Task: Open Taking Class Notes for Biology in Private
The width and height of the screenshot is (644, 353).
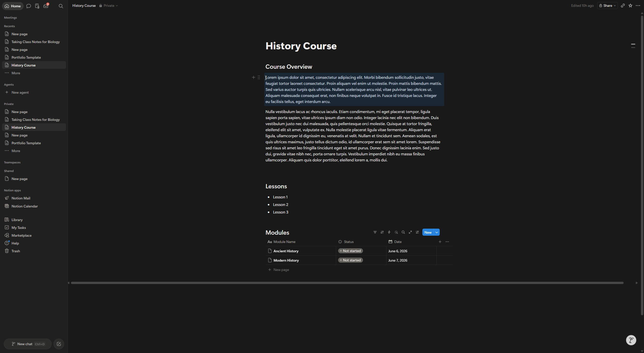Action: pos(34,120)
